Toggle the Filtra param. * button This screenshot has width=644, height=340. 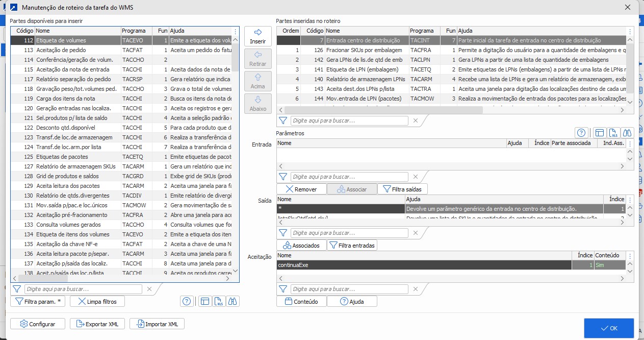pyautogui.click(x=38, y=302)
